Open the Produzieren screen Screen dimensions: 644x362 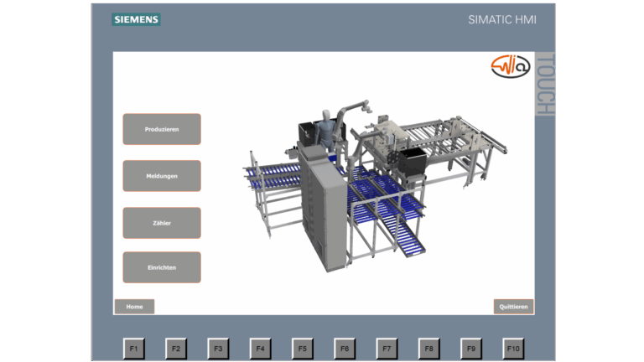162,129
